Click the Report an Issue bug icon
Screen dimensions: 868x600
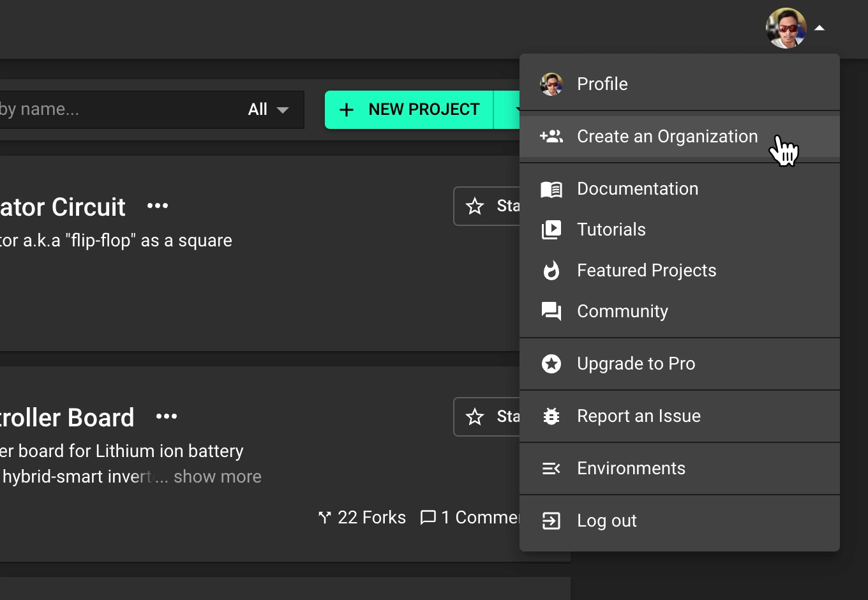[551, 416]
